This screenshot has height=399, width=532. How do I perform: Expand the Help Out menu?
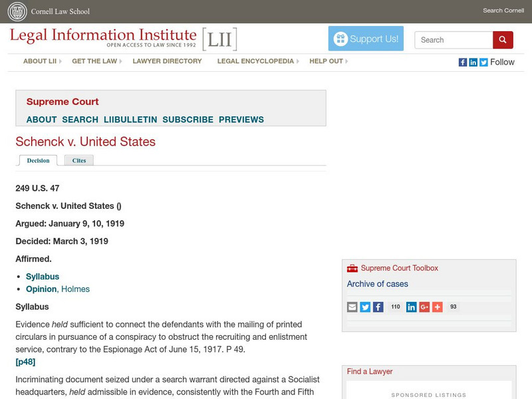click(x=329, y=61)
